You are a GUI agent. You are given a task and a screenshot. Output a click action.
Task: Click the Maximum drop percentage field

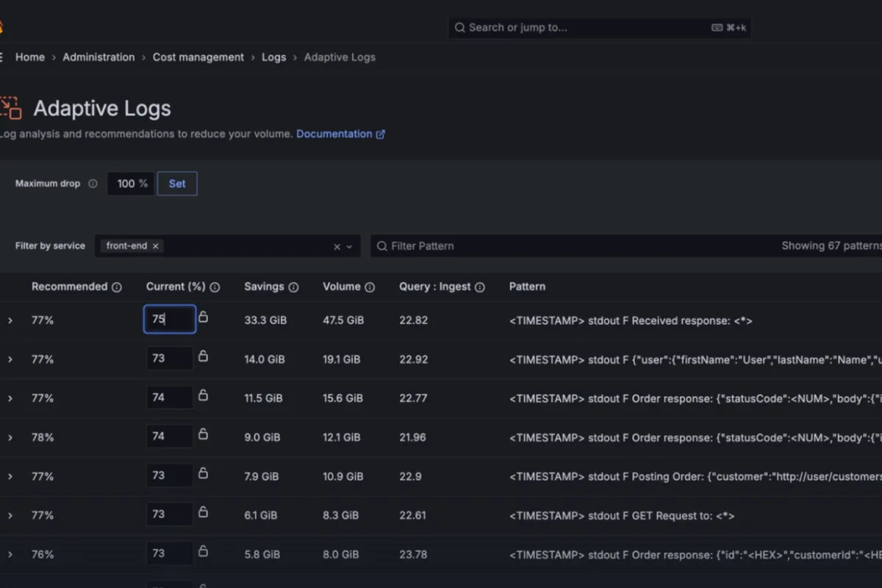click(x=131, y=184)
